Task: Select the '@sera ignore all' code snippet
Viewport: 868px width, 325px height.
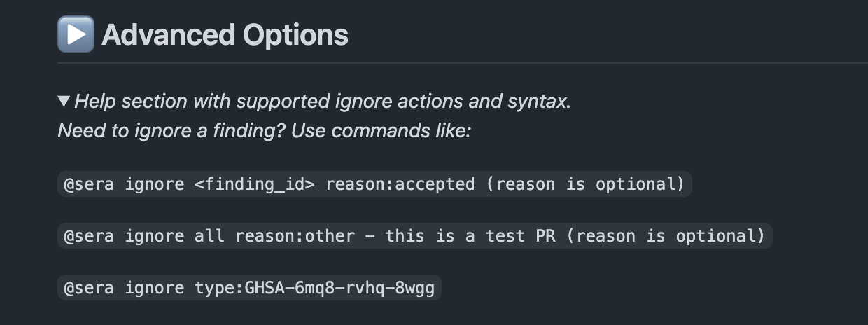Action: click(415, 236)
